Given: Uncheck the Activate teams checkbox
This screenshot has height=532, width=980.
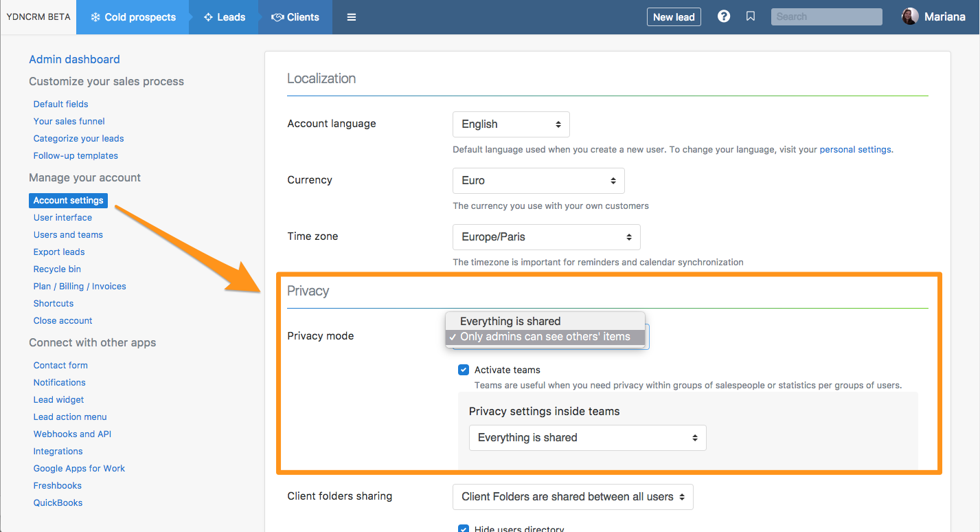Looking at the screenshot, I should tap(464, 370).
